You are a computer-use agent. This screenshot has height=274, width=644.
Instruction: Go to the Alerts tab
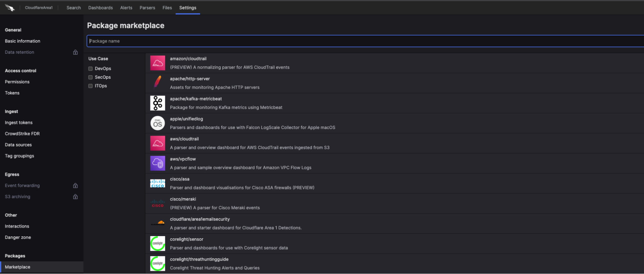[x=126, y=8]
